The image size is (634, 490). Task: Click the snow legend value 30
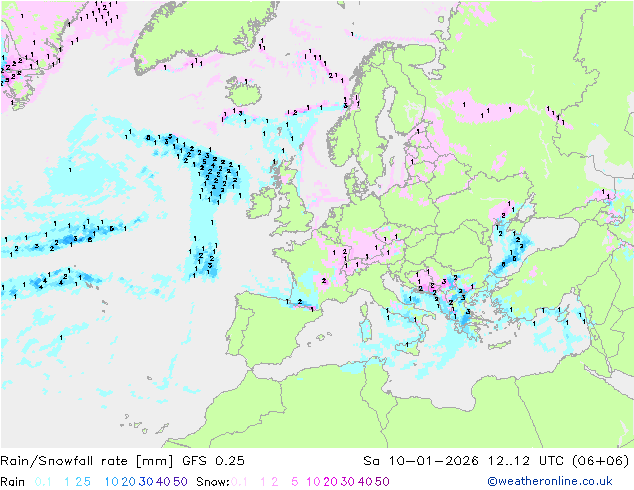point(348,482)
